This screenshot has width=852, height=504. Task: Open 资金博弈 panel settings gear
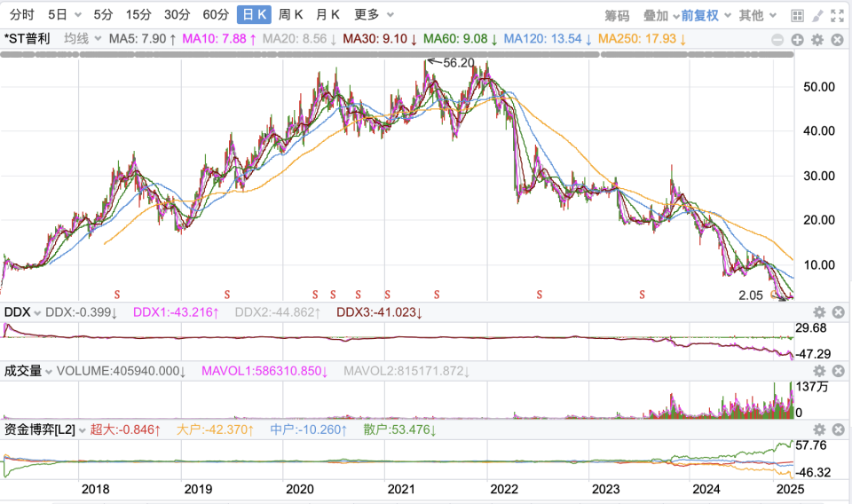(x=819, y=429)
